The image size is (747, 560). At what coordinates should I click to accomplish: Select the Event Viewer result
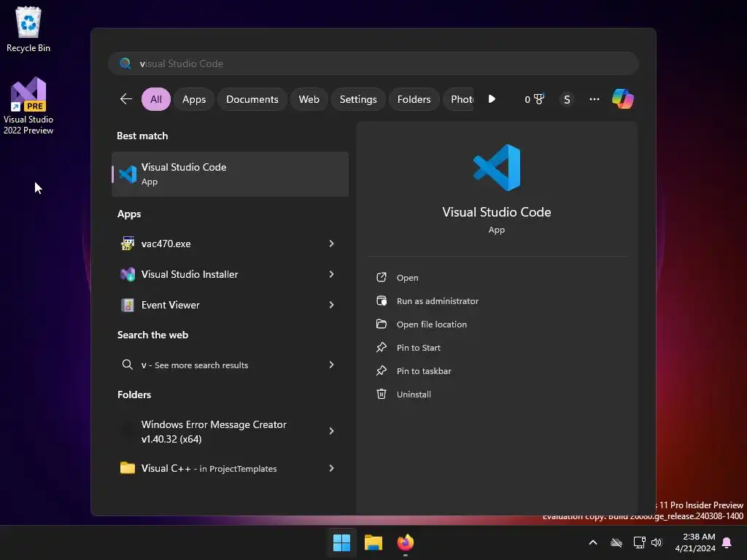click(x=230, y=305)
